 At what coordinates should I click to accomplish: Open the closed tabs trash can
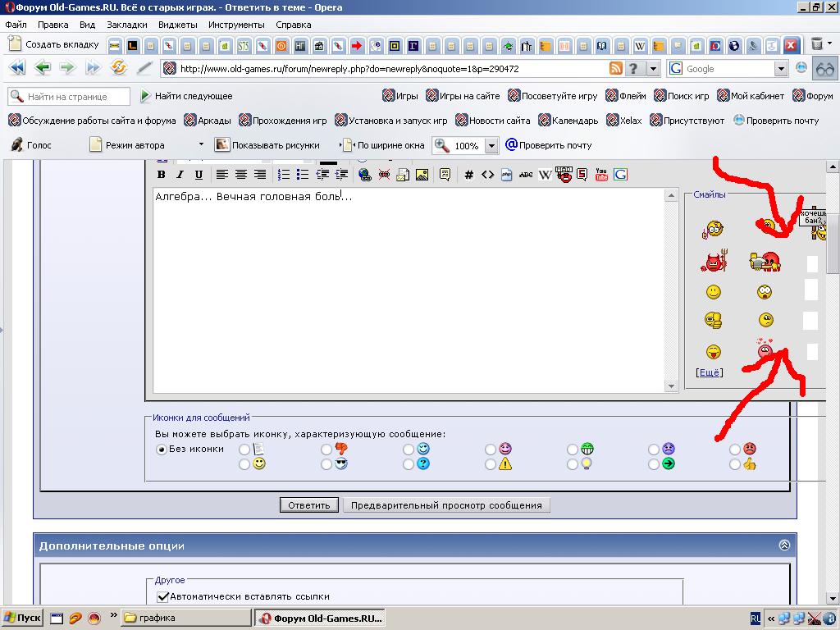coord(816,43)
